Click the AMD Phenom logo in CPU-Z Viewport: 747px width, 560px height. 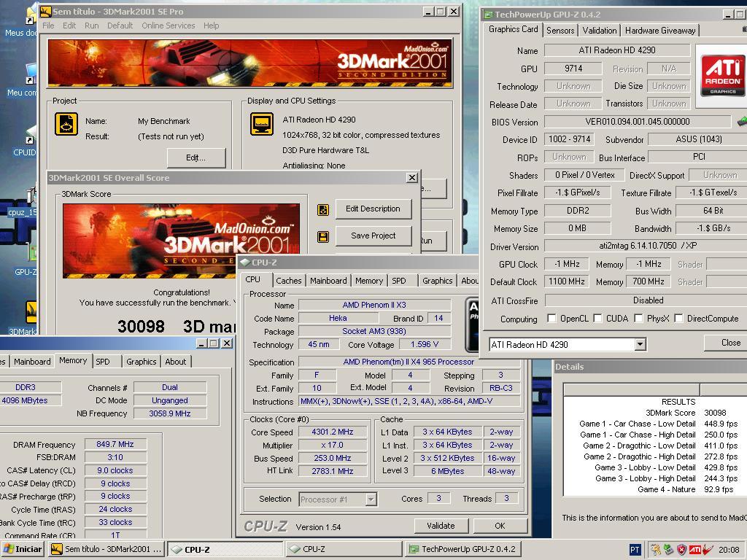[472, 324]
